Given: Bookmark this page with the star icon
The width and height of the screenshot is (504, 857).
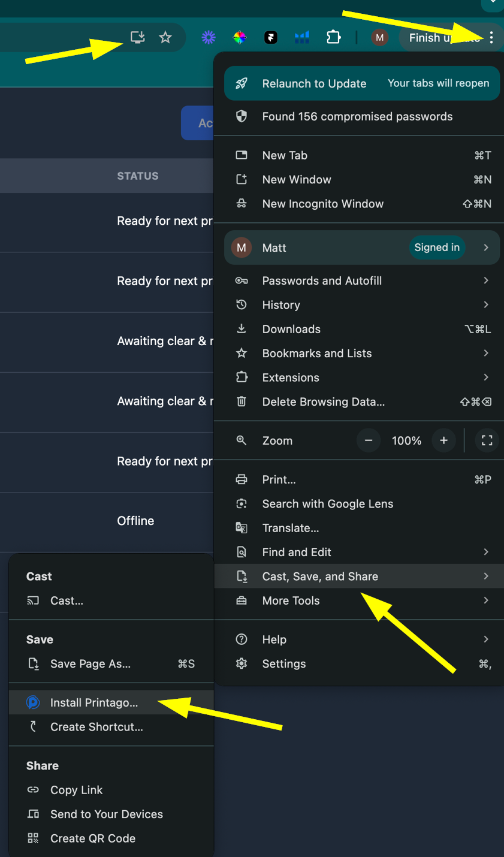Looking at the screenshot, I should (x=165, y=38).
